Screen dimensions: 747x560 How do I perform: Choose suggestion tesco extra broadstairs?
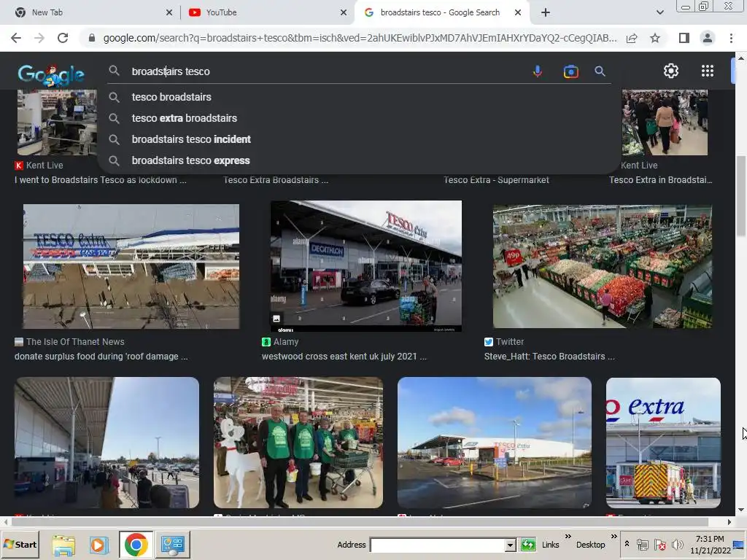tap(185, 118)
